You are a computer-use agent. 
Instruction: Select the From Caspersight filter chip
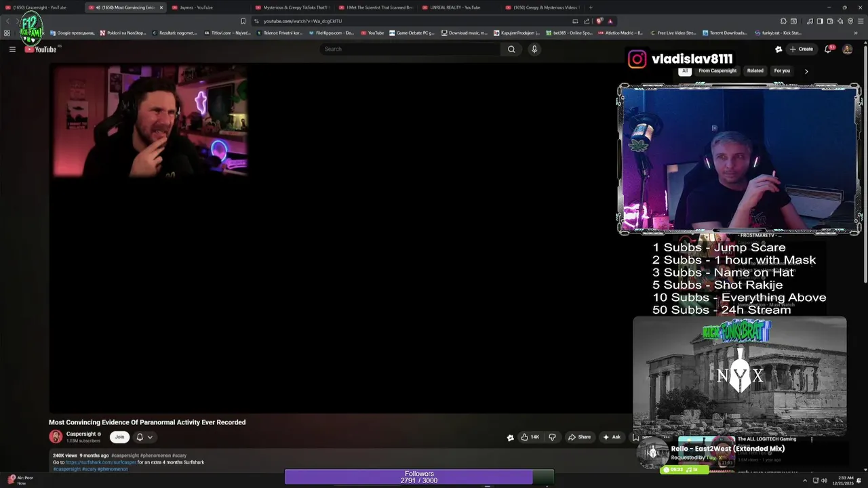[x=717, y=70]
